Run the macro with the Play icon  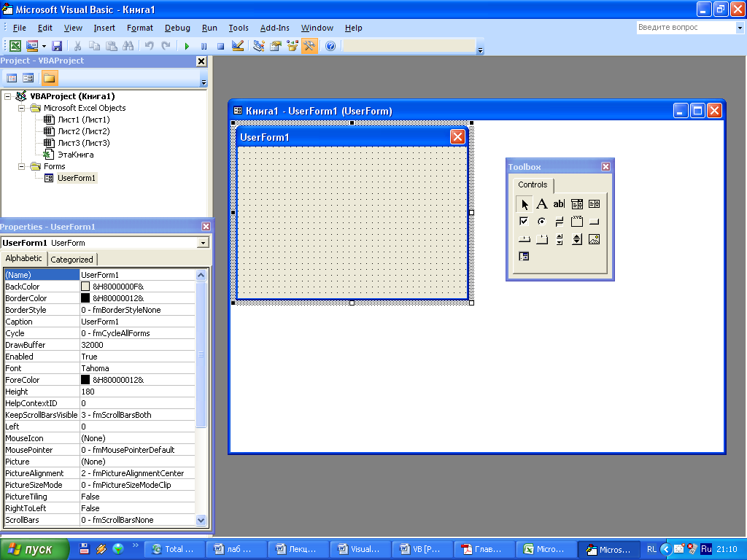[187, 46]
